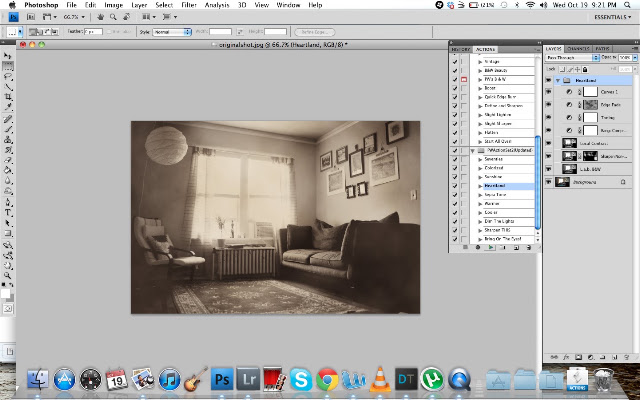
Task: Click the Refine Edge button
Action: pyautogui.click(x=315, y=32)
